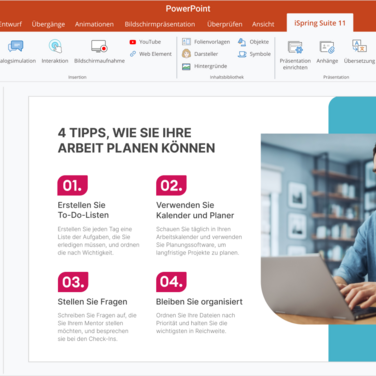Select the laptop photo on the slide

click(x=318, y=229)
